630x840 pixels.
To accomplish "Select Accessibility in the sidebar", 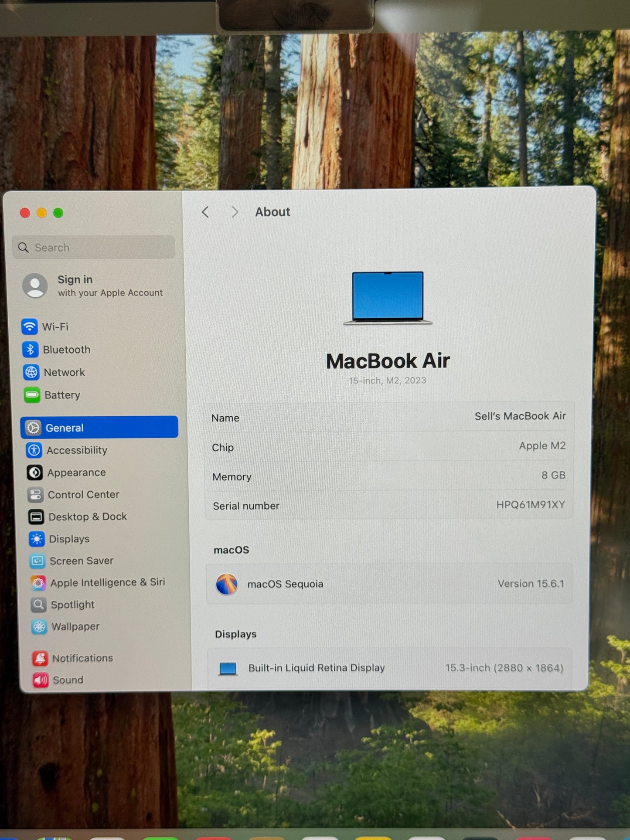I will [x=77, y=450].
